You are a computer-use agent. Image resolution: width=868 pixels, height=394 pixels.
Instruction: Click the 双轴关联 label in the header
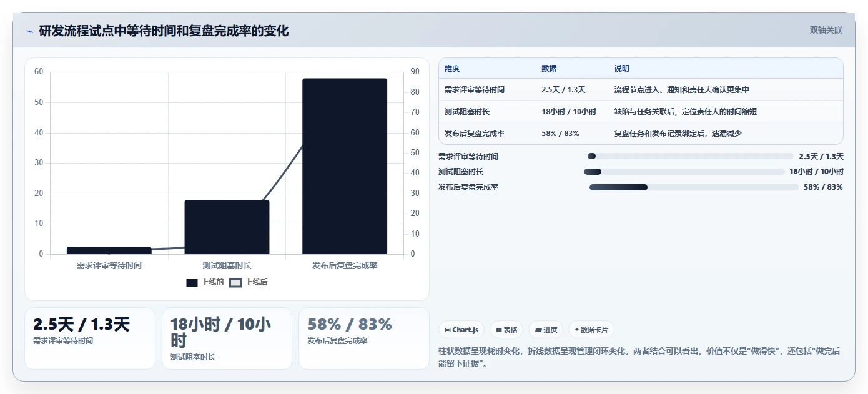pos(826,30)
